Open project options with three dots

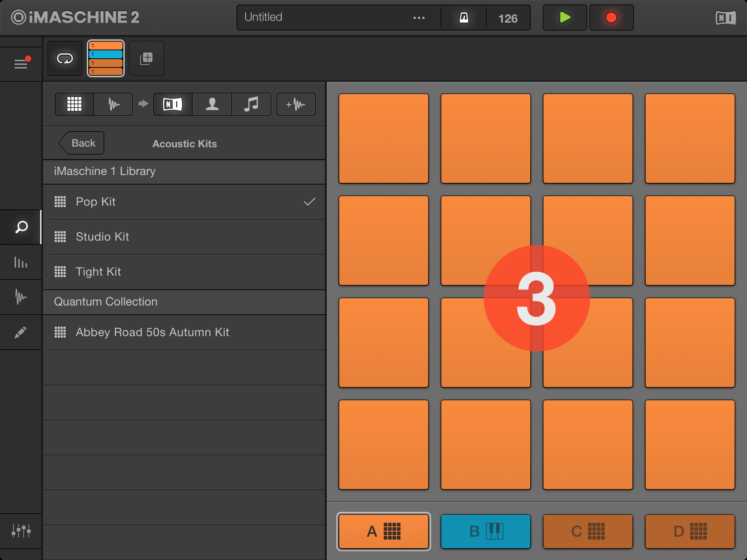point(419,18)
